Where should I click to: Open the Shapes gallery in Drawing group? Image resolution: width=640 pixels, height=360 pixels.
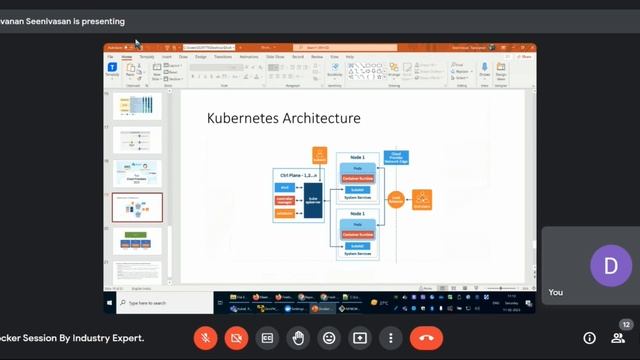coord(367,71)
